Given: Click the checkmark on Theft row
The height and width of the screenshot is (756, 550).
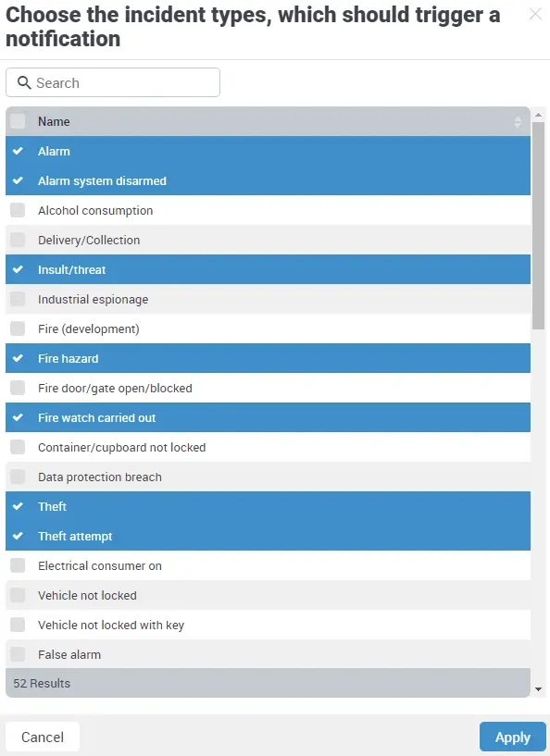Looking at the screenshot, I should pos(18,506).
